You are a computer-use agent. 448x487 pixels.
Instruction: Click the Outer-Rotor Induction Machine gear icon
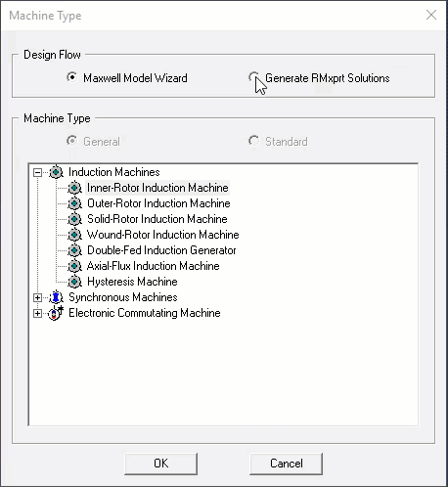74,203
